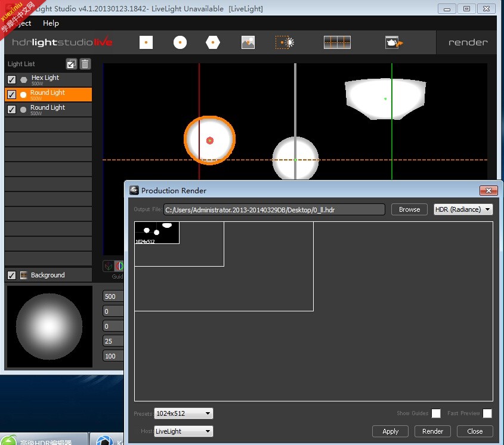The height and width of the screenshot is (445, 504).
Task: Click Apply in Production Render
Action: (x=390, y=431)
